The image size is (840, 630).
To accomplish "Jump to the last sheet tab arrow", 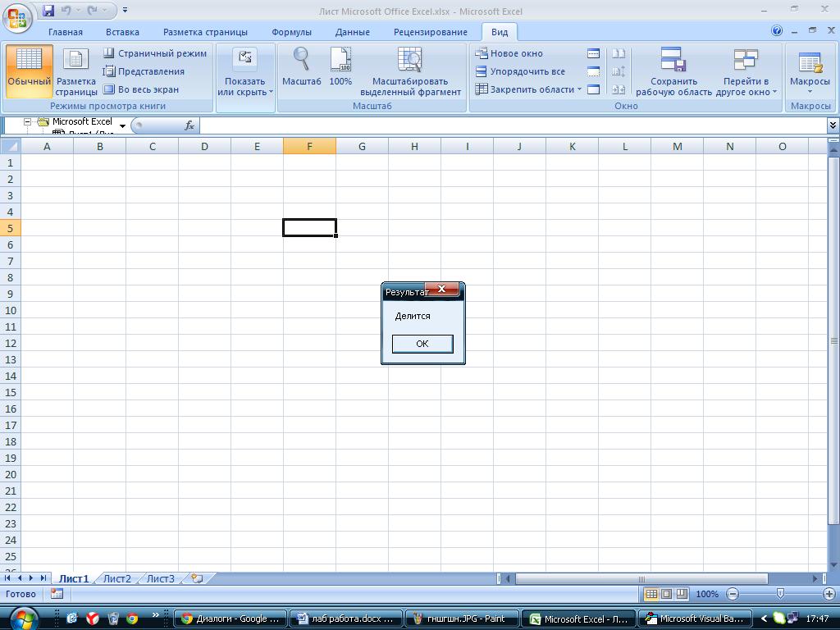I will [43, 578].
